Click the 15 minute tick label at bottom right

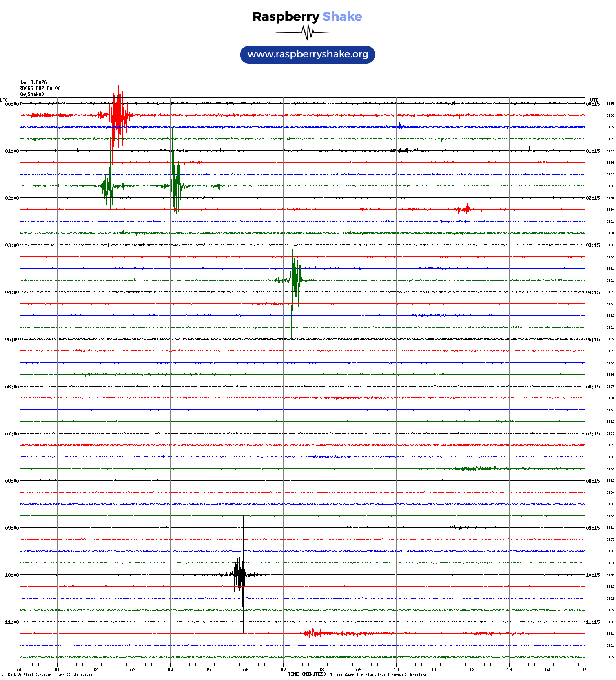point(584,670)
